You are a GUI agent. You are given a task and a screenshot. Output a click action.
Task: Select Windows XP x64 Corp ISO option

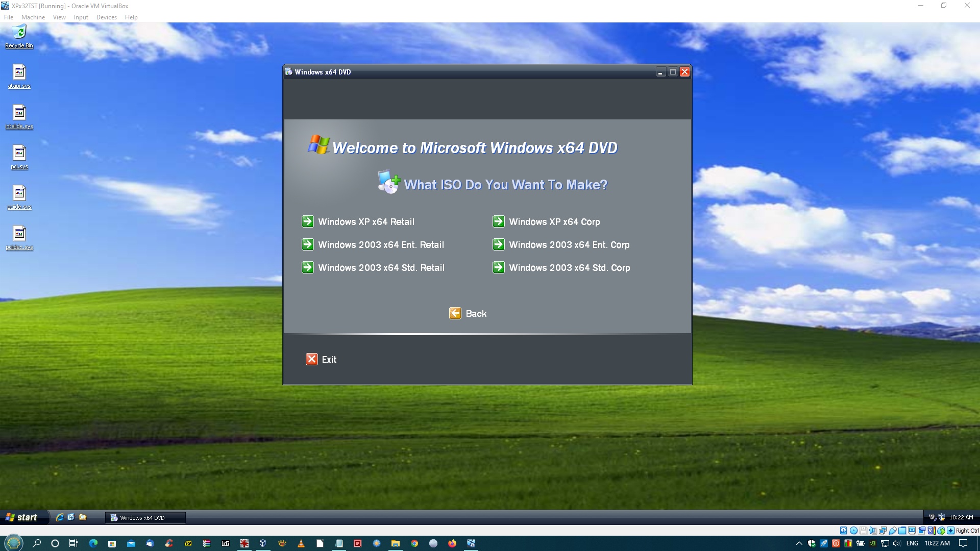(554, 222)
